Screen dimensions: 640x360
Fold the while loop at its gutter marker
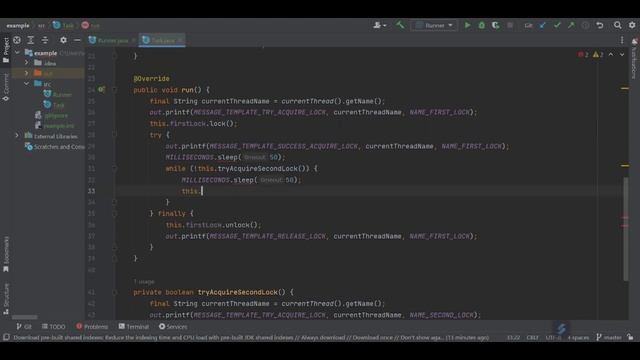115,168
